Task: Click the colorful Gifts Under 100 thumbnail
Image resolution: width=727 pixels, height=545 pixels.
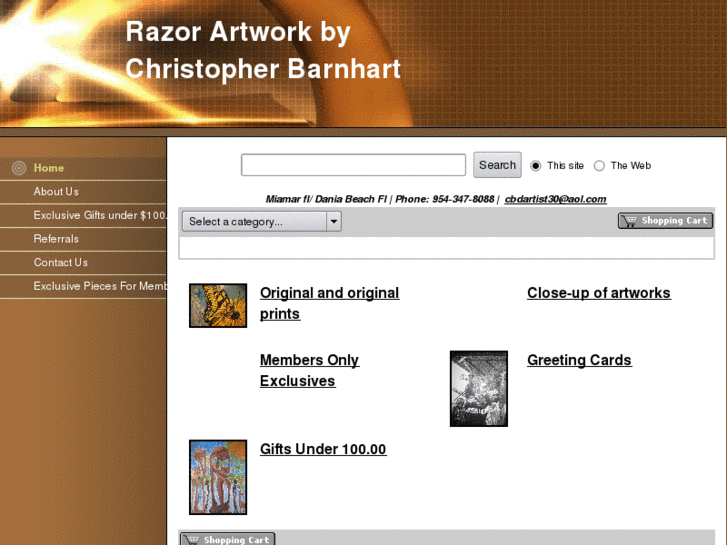Action: [x=218, y=477]
